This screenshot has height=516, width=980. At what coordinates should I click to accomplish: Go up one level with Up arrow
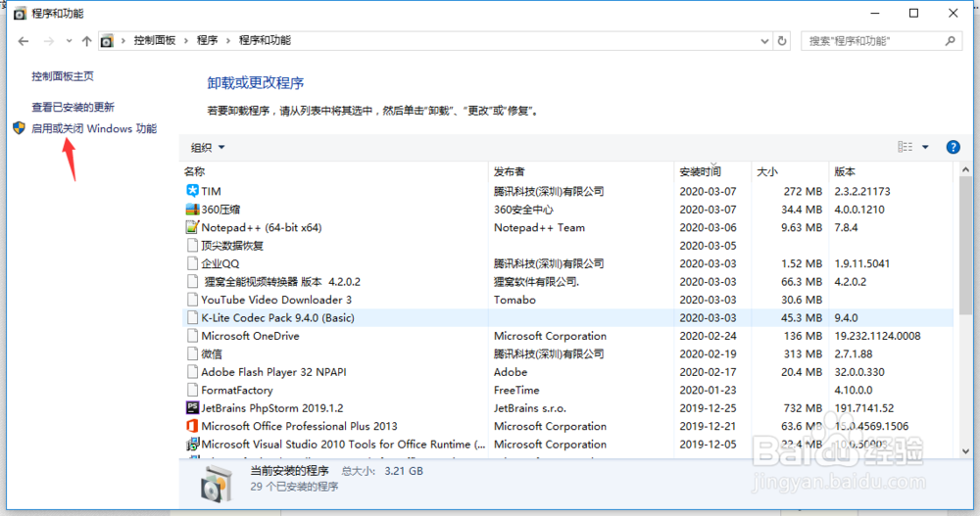click(x=86, y=41)
